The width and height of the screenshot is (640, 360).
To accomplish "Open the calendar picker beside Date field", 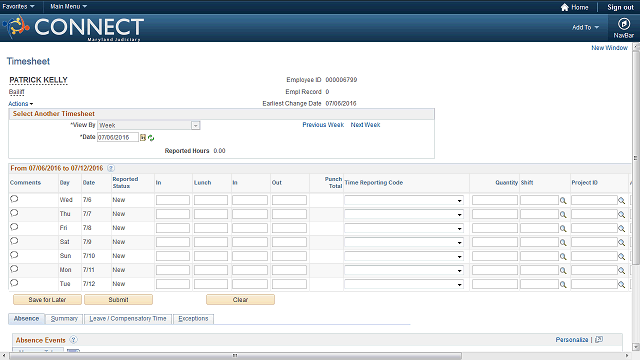I will (143, 138).
